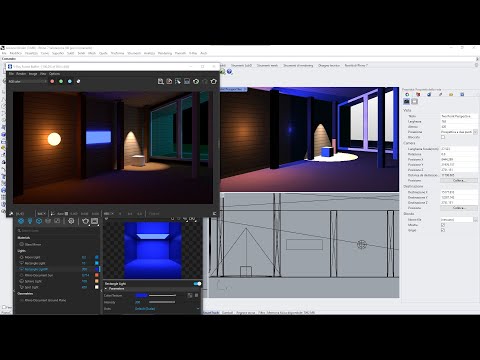Click Colloca button under Camera section

coord(459,180)
